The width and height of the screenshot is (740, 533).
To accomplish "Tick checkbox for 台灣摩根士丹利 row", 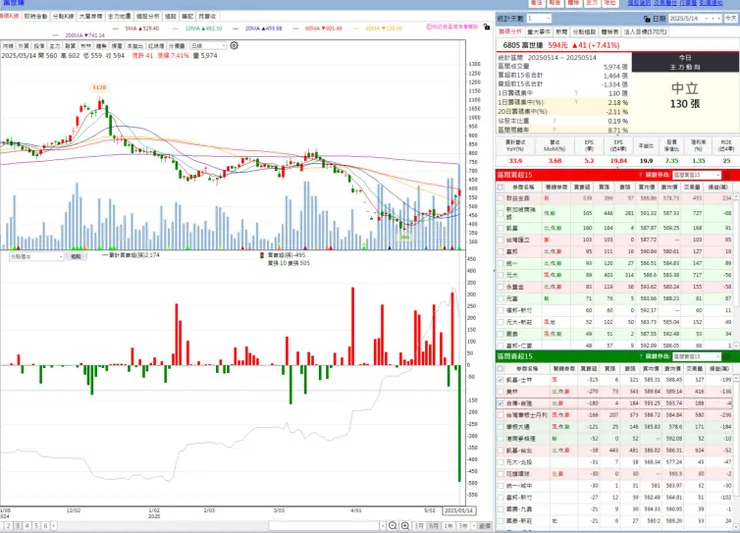I will (x=500, y=415).
